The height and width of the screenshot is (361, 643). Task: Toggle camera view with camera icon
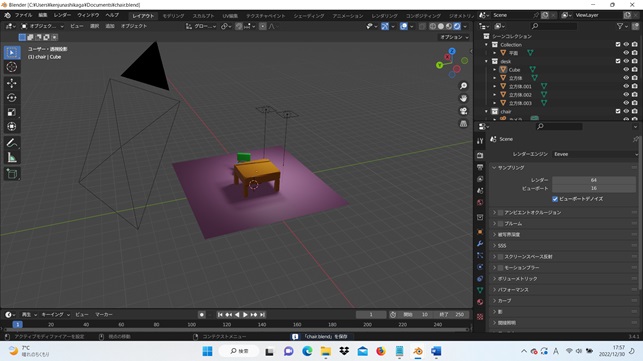point(463,111)
